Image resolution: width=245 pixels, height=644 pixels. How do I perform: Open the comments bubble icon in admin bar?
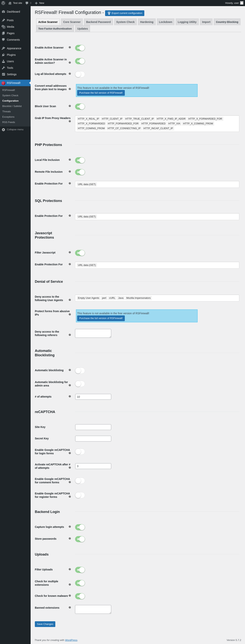(x=27, y=3)
